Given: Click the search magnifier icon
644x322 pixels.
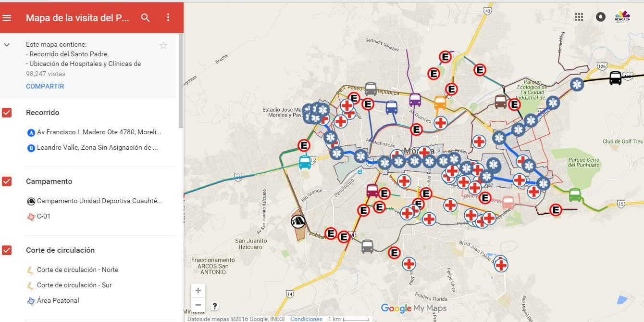Looking at the screenshot, I should pos(146,18).
